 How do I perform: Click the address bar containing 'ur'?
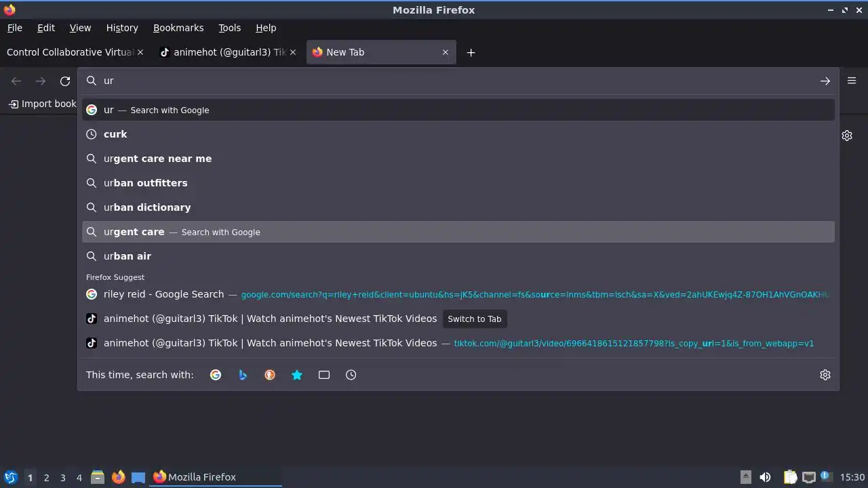tap(458, 81)
